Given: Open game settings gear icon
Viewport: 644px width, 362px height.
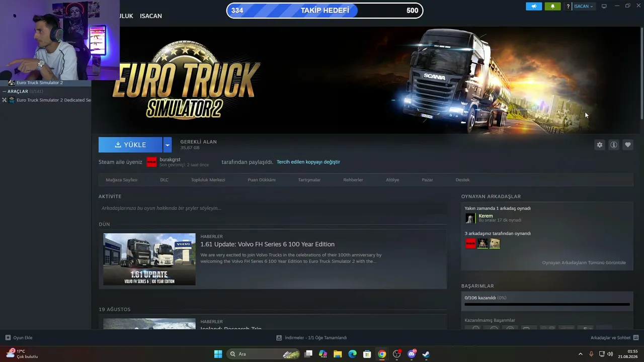Looking at the screenshot, I should pyautogui.click(x=600, y=145).
